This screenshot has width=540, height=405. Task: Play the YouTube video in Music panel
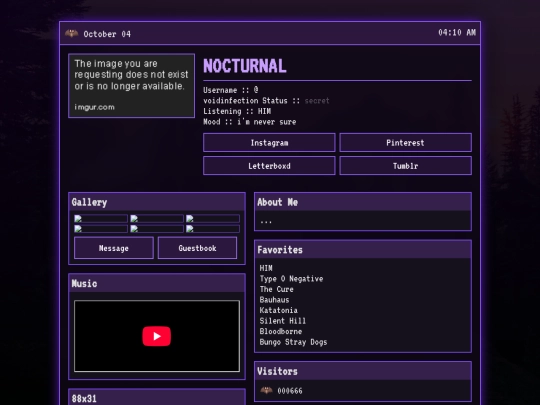(x=157, y=336)
